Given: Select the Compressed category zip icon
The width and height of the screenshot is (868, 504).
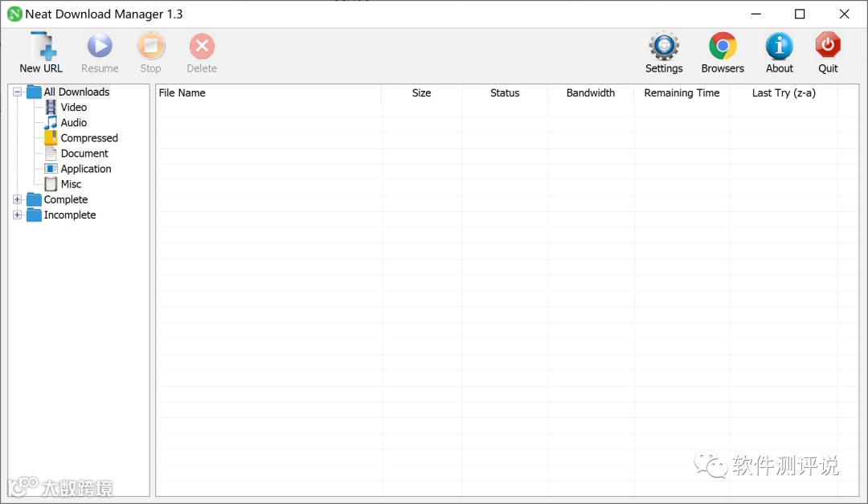Looking at the screenshot, I should click(x=51, y=137).
